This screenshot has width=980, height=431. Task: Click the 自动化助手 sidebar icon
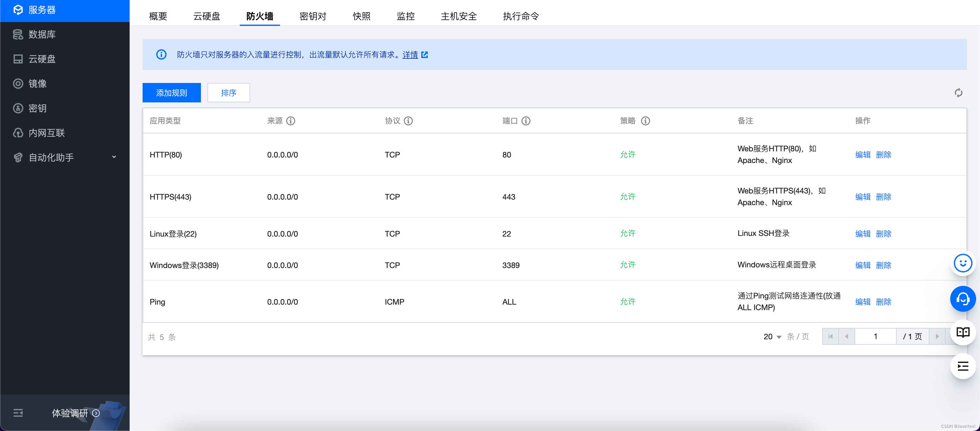(18, 157)
